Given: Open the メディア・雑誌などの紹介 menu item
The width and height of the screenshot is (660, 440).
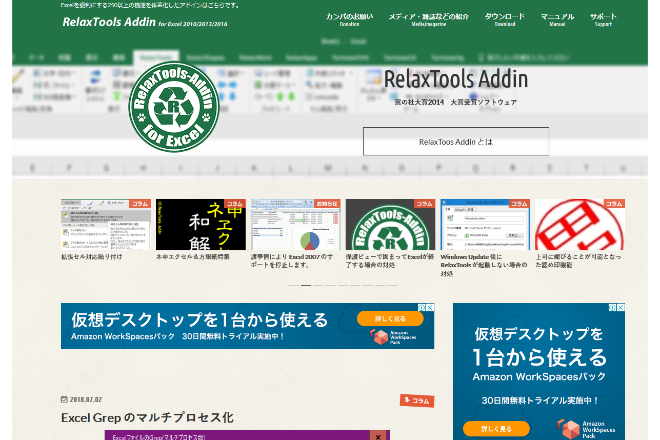Looking at the screenshot, I should [x=428, y=18].
